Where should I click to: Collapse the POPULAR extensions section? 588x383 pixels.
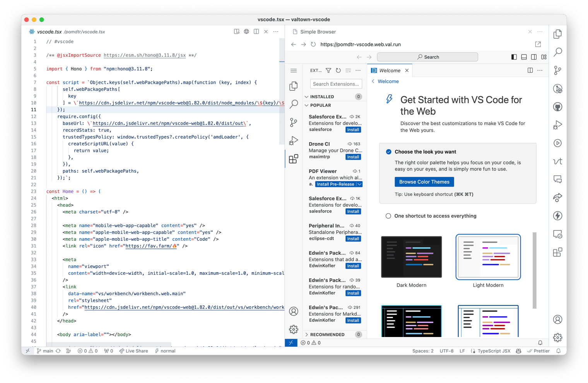tap(306, 105)
